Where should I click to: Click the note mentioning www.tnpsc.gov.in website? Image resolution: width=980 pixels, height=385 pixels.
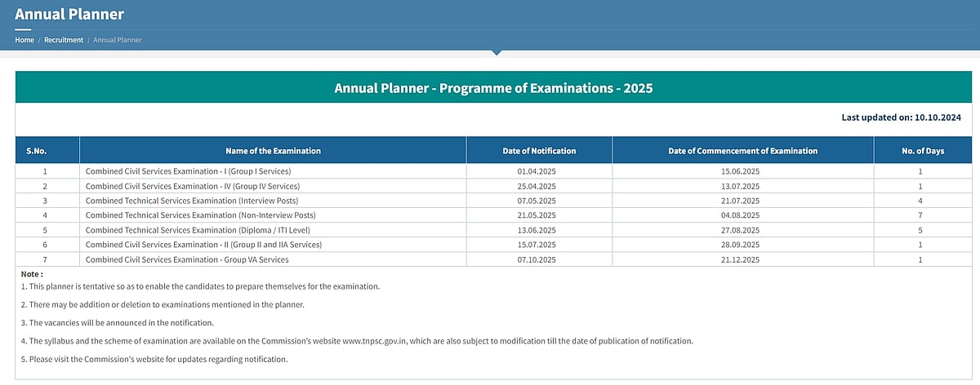(357, 340)
